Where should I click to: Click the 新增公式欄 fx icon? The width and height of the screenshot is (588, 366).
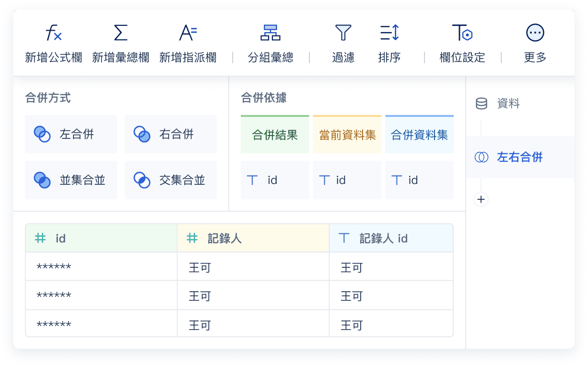54,33
